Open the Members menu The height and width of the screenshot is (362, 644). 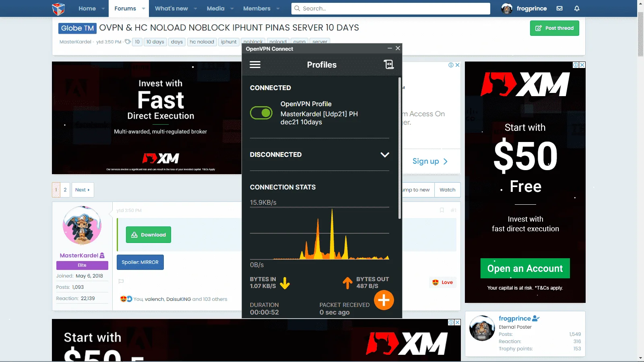pos(257,8)
